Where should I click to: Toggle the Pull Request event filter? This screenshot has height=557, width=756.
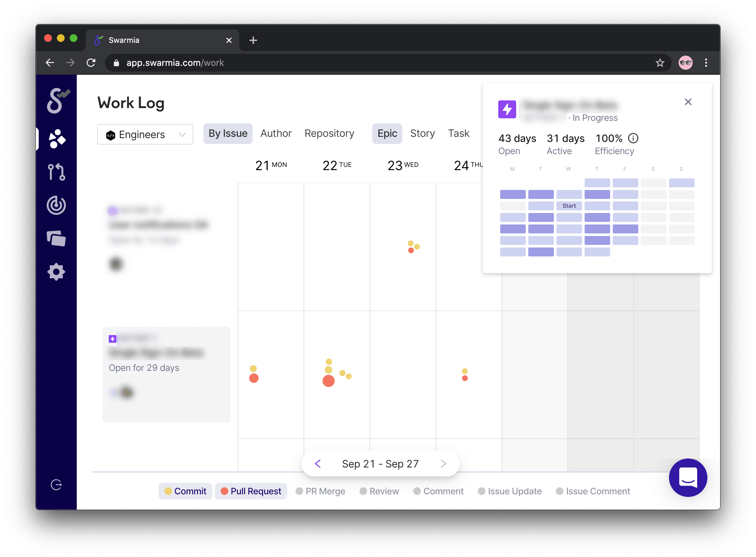(x=251, y=491)
